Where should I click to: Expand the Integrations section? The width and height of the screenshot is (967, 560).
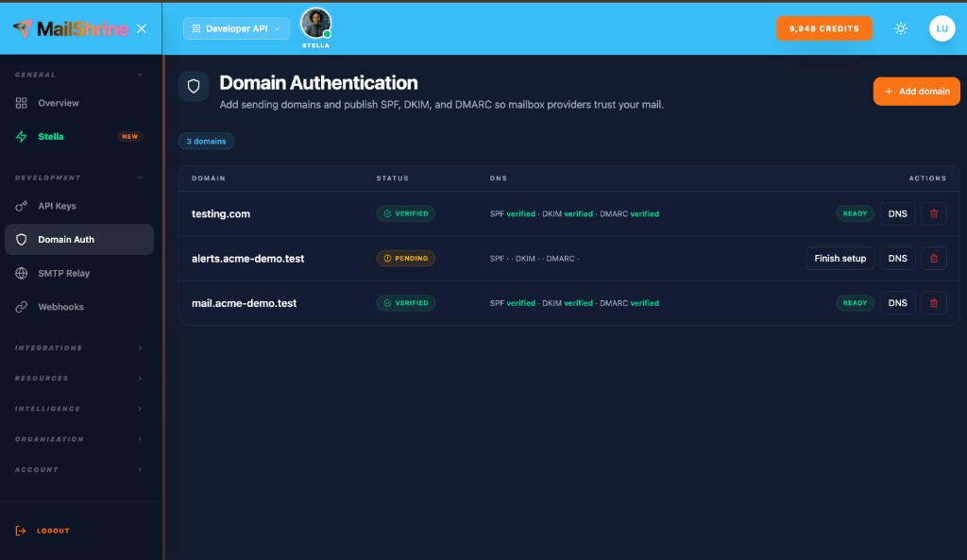point(79,348)
